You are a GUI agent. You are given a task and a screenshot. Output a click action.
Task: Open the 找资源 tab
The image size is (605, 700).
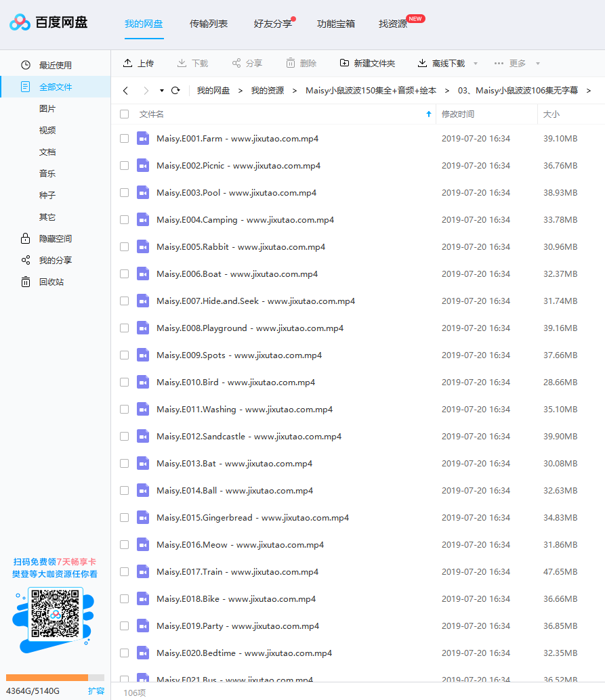pos(393,24)
